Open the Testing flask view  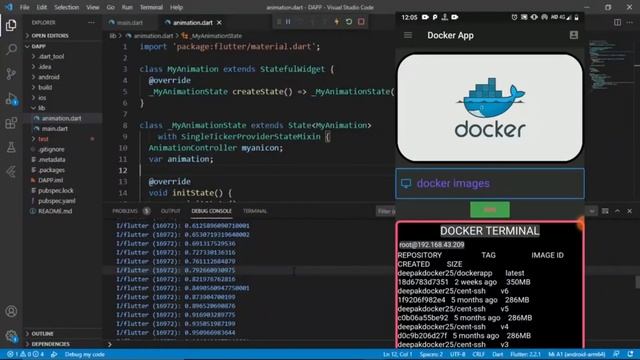pyautogui.click(x=11, y=147)
